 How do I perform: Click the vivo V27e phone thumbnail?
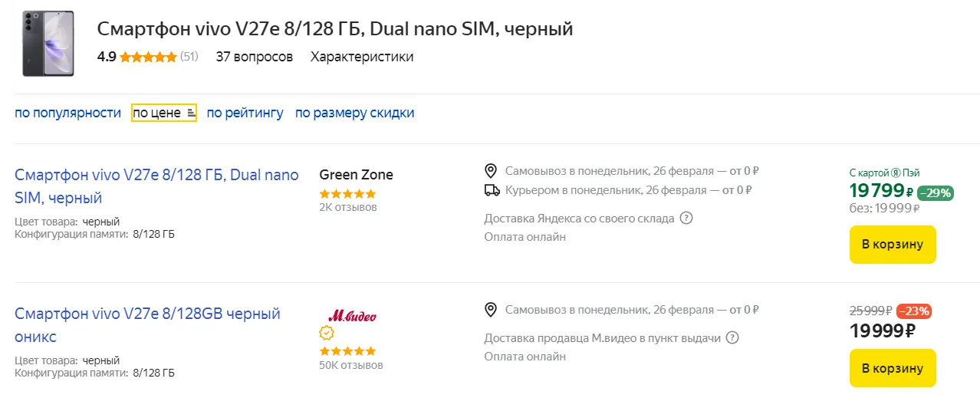(48, 44)
